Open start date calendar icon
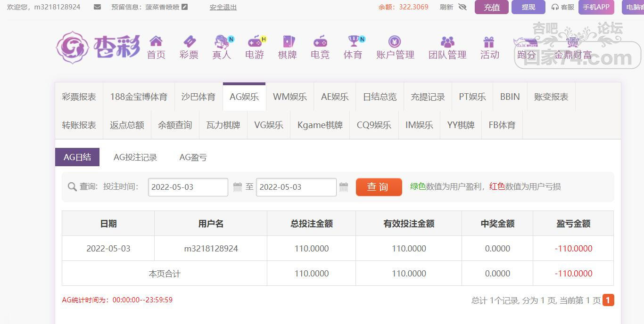 (238, 187)
